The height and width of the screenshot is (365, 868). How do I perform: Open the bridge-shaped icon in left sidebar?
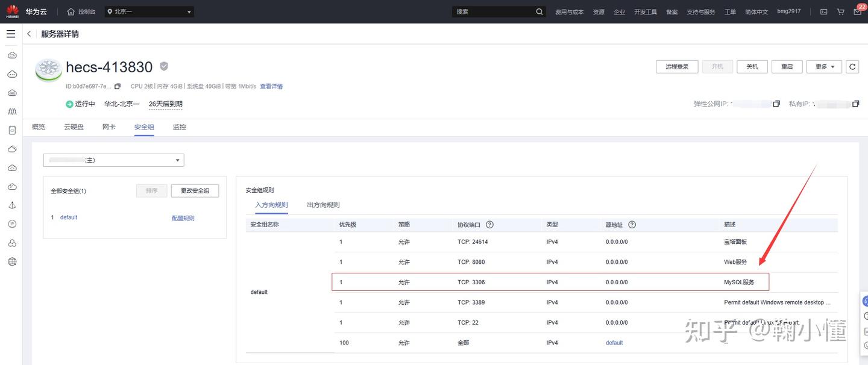[x=11, y=111]
